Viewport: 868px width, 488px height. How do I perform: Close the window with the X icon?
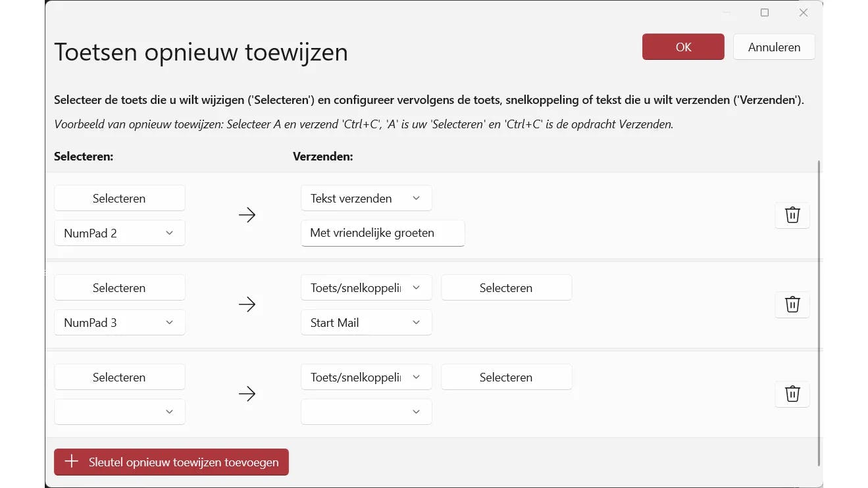[804, 12]
